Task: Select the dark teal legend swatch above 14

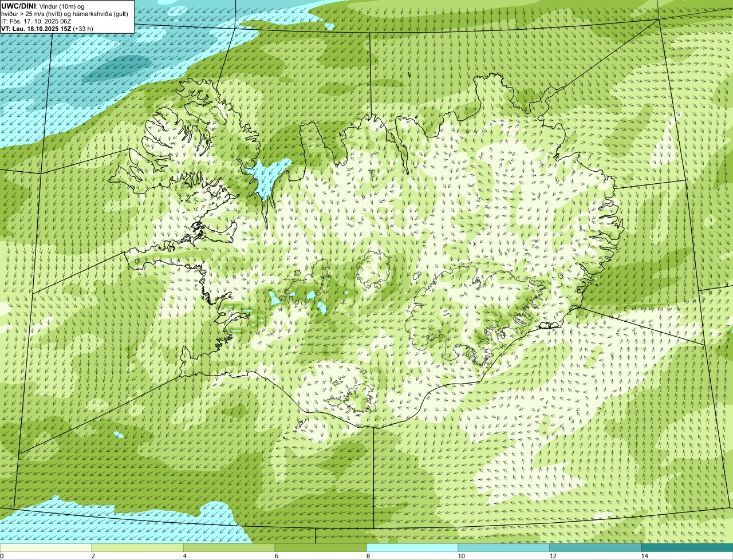Action: pos(687,547)
